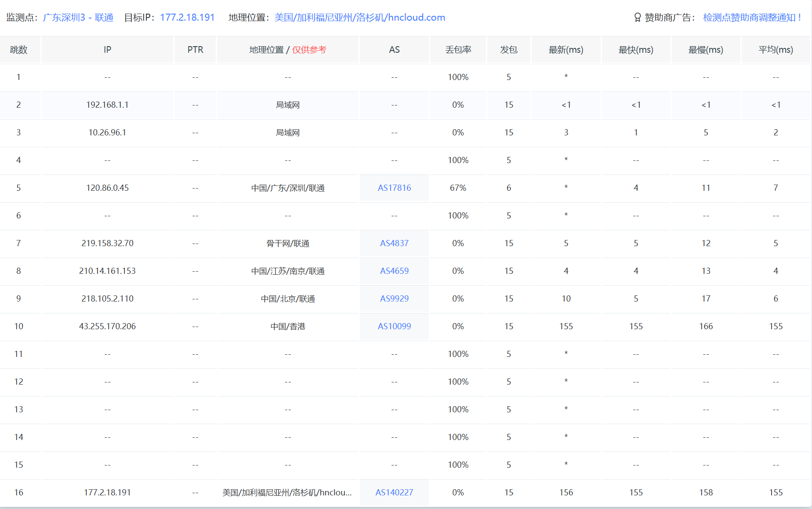Click 100% loss cell in hop 15 row
Screen dimensions: 812x509
pos(458,465)
